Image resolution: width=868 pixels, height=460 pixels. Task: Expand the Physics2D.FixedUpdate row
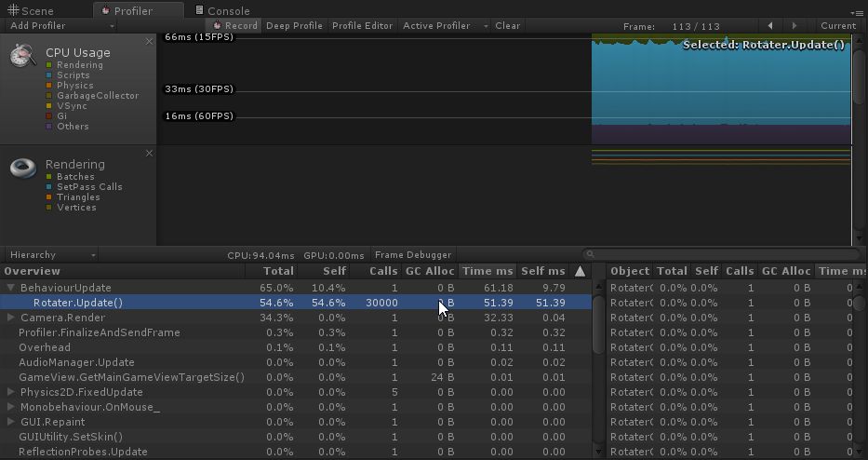(x=10, y=392)
